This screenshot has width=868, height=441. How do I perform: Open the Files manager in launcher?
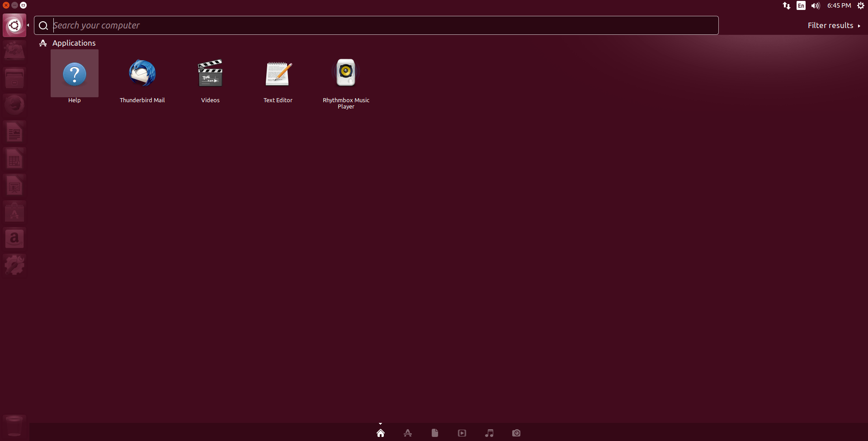(x=14, y=78)
